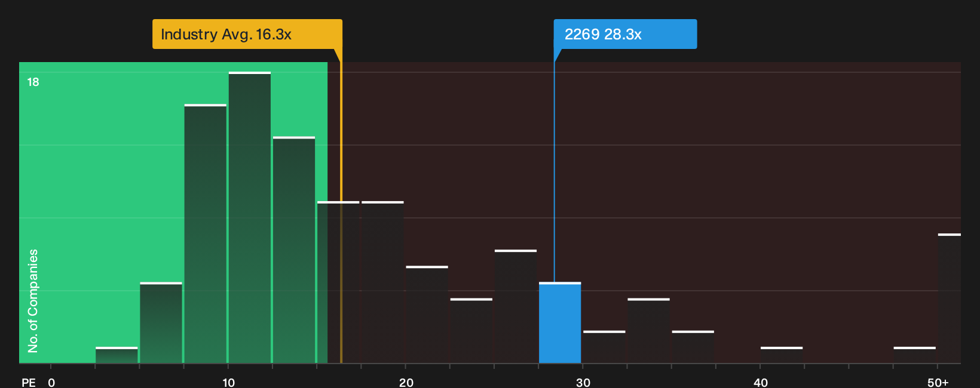This screenshot has width=980, height=388.
Task: Click the axis label 50+
Action: point(938,382)
